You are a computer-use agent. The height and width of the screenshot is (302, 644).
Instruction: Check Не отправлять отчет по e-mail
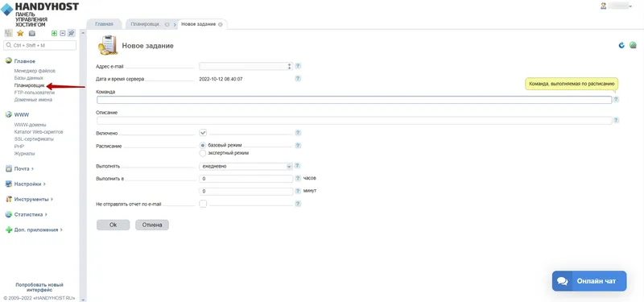tap(203, 204)
